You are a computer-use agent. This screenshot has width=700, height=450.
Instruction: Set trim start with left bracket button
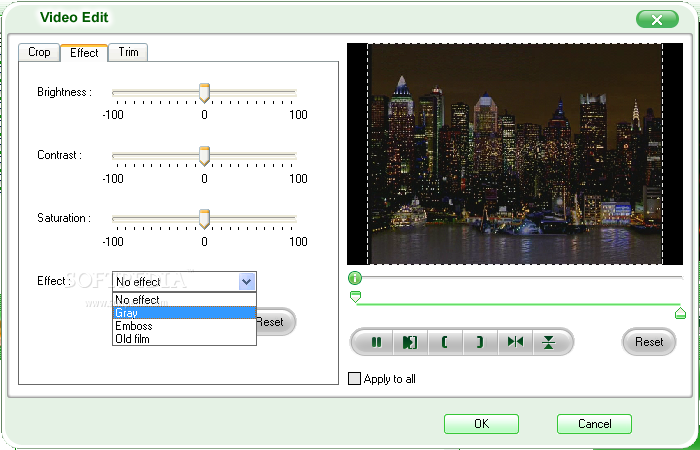click(x=445, y=342)
